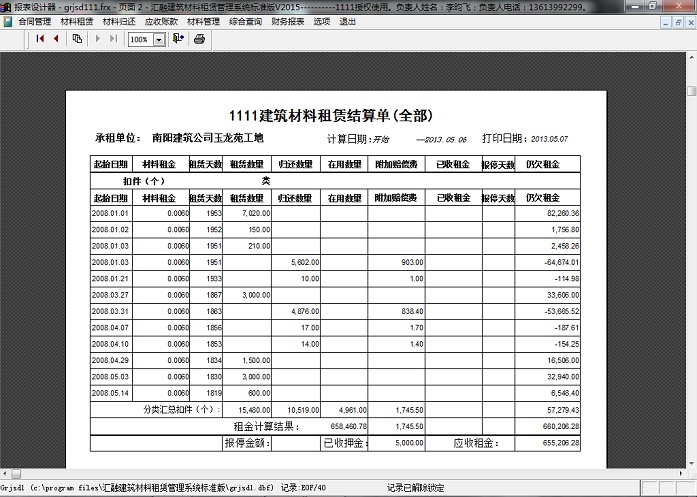This screenshot has width=697, height=497.
Task: Click the print date 2013.05.07
Action: (549, 139)
